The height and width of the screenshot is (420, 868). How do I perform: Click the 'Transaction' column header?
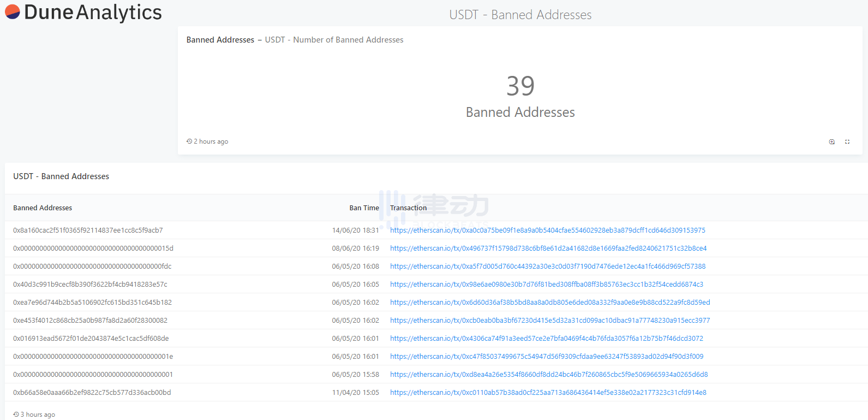tap(408, 208)
